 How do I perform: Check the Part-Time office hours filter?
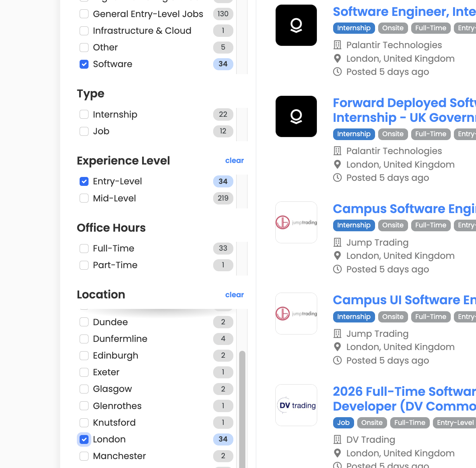coord(84,265)
